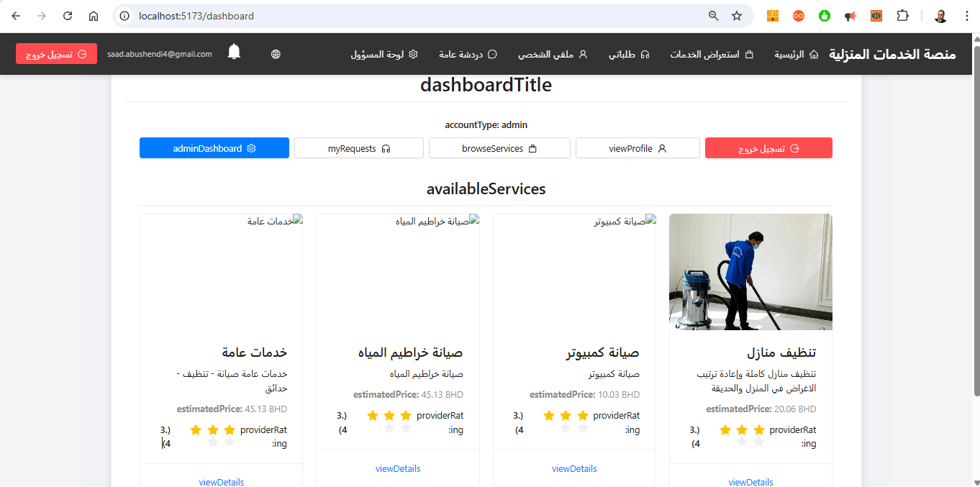Open viewDetails for تنظيف منازل

750,482
